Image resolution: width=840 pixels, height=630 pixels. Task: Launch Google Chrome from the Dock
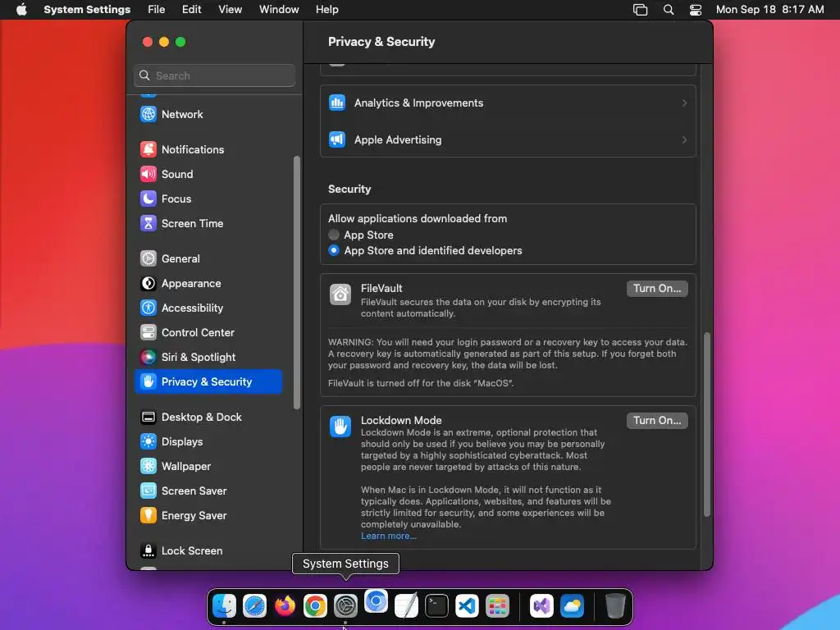316,606
